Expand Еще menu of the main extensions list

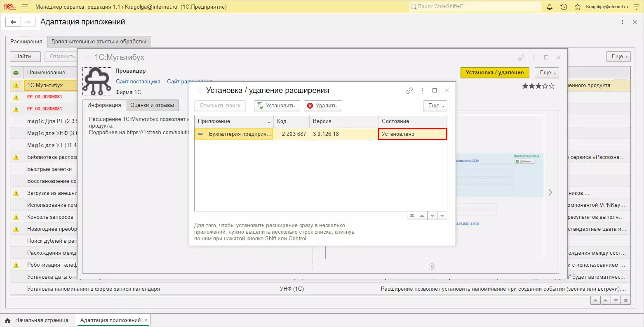tap(618, 57)
